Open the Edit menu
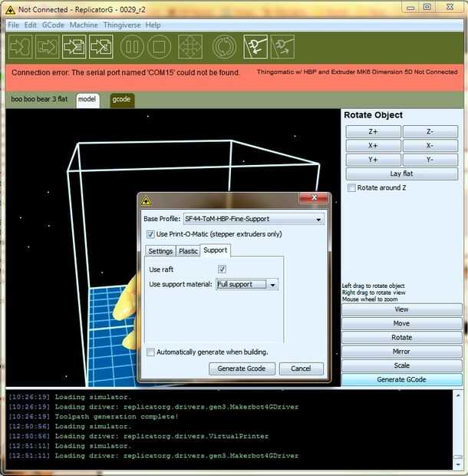 (31, 25)
